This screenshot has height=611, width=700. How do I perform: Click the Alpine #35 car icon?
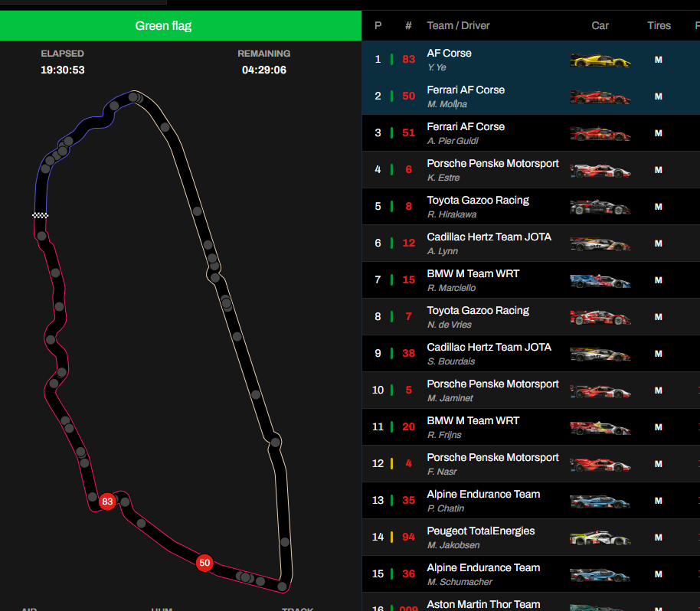pos(600,501)
